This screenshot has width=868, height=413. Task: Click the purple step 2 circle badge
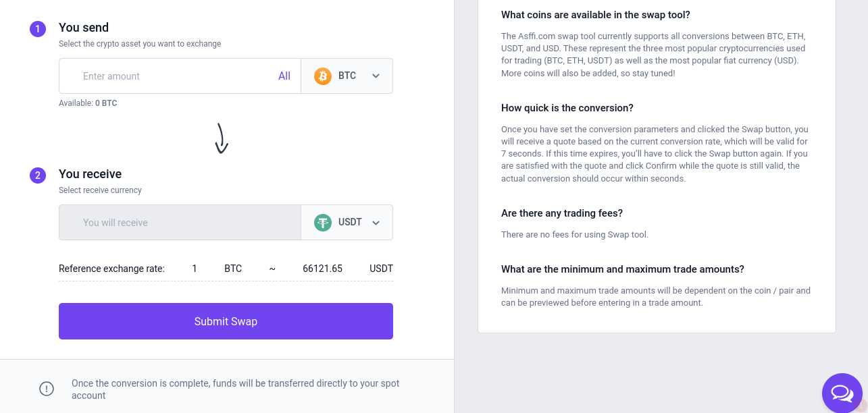coord(38,175)
